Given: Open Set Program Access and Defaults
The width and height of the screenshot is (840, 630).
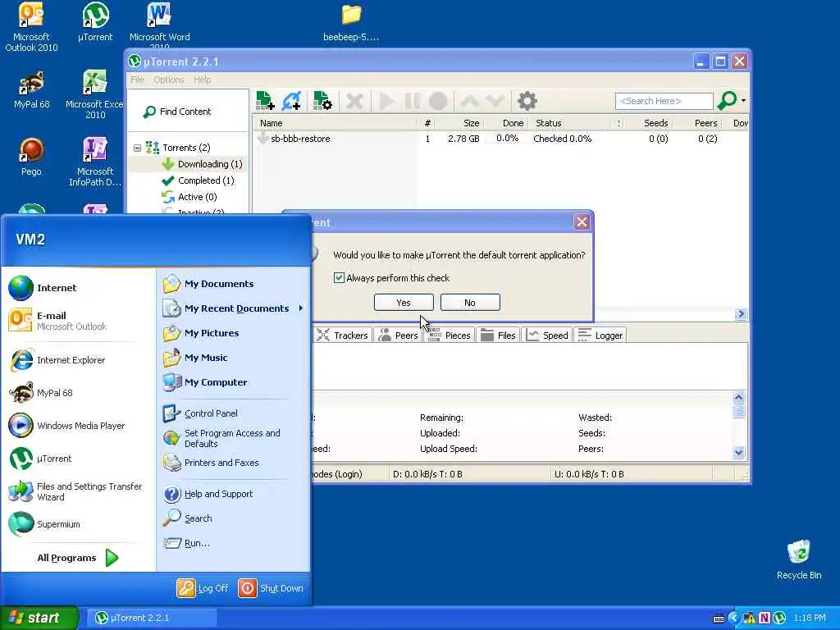Looking at the screenshot, I should 234,438.
